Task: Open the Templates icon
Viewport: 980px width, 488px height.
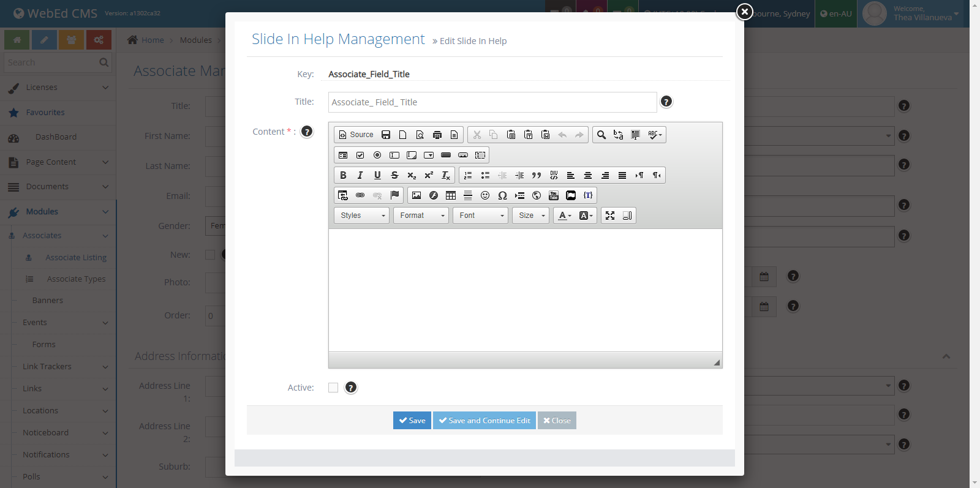Action: (x=454, y=135)
